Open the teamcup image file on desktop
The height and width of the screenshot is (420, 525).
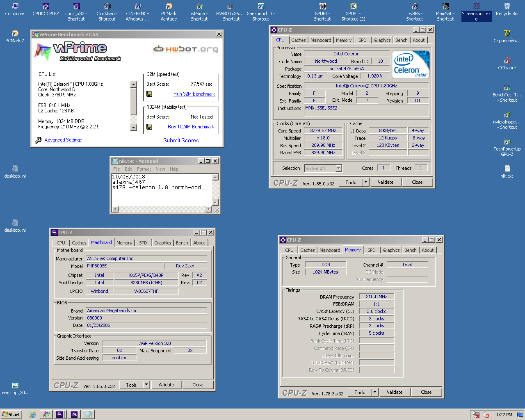tap(15, 388)
